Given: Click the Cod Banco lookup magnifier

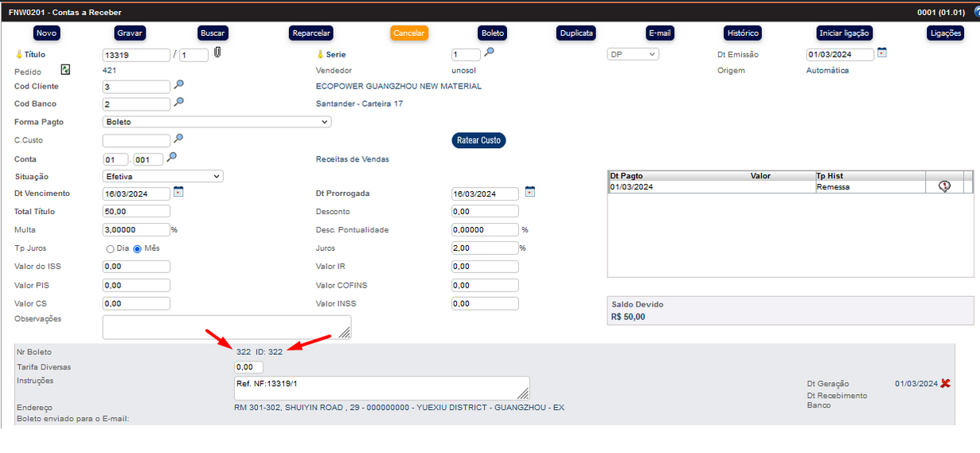Looking at the screenshot, I should pyautogui.click(x=179, y=103).
